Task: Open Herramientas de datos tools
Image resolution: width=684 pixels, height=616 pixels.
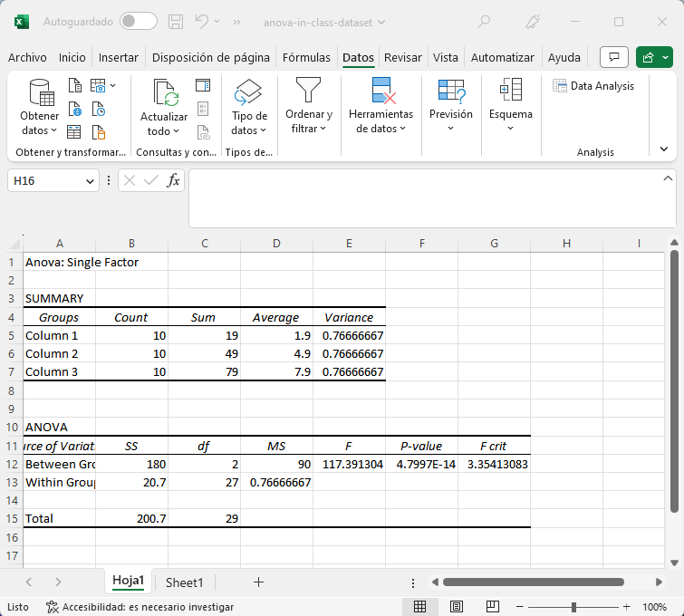Action: (x=381, y=93)
